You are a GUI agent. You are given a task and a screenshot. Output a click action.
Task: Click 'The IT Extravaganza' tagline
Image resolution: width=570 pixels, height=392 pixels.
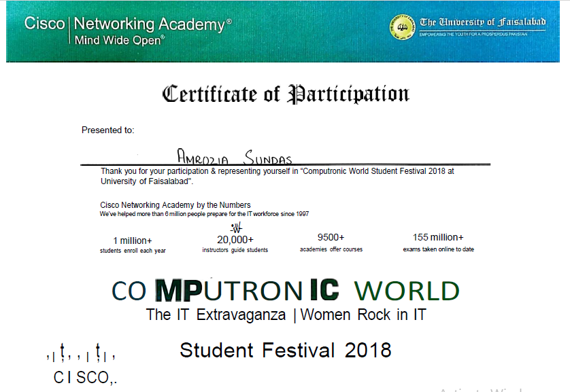216,315
